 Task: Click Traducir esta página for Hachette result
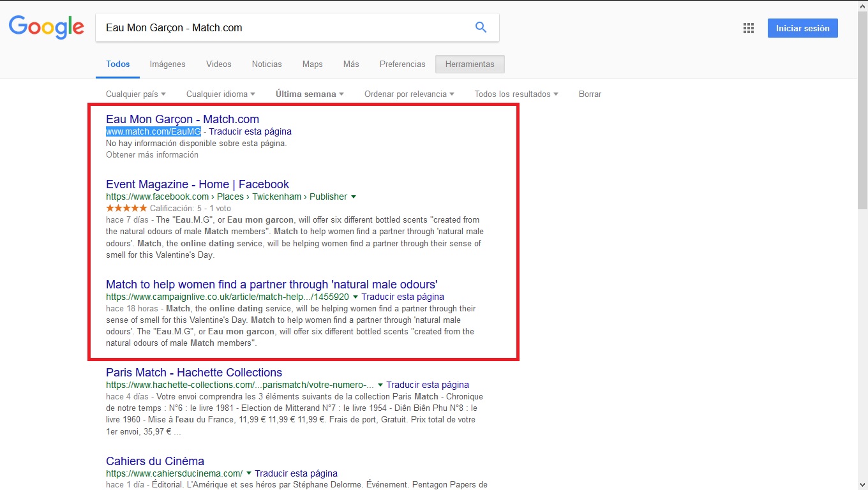click(428, 385)
